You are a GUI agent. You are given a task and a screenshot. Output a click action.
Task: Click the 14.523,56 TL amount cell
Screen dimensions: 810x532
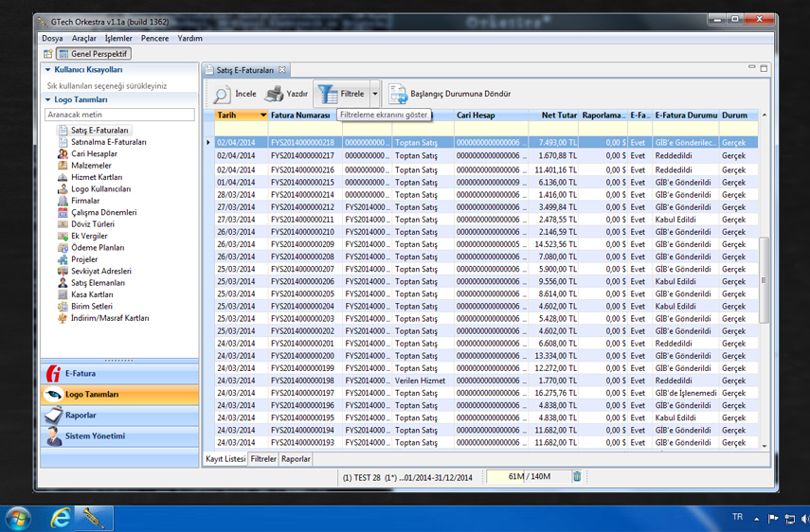[554, 244]
